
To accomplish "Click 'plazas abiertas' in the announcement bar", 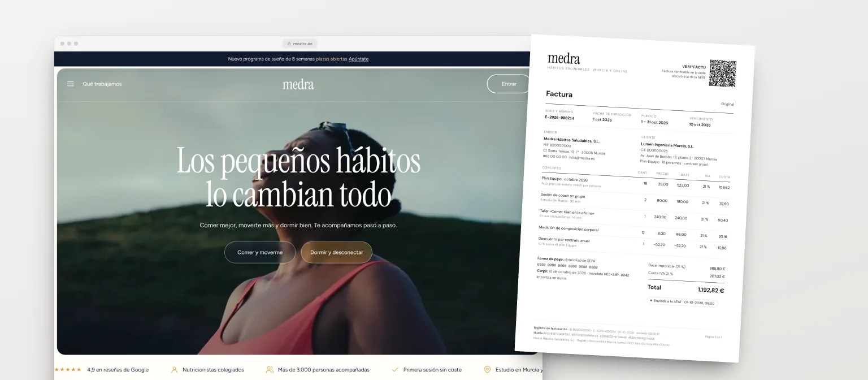I will point(331,59).
